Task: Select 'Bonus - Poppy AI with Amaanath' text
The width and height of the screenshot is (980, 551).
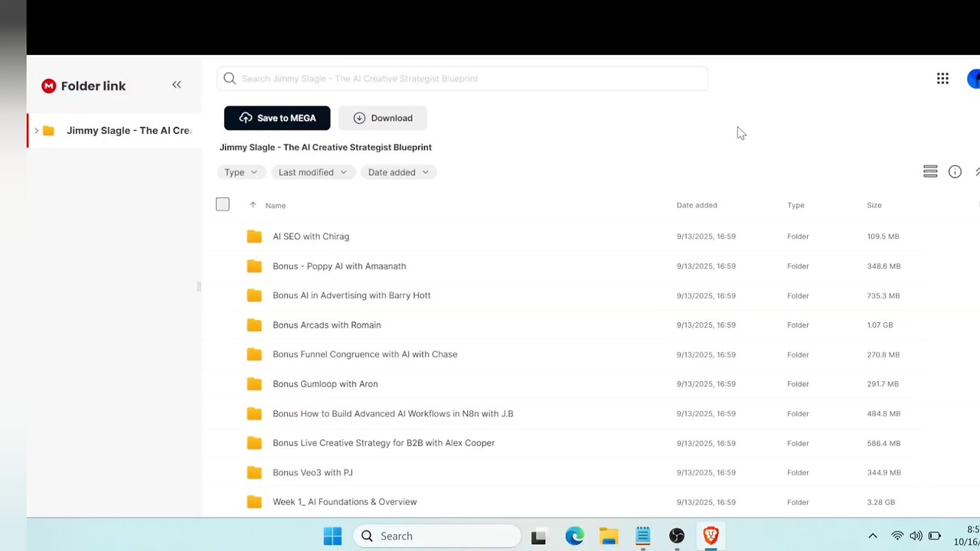Action: tap(339, 266)
